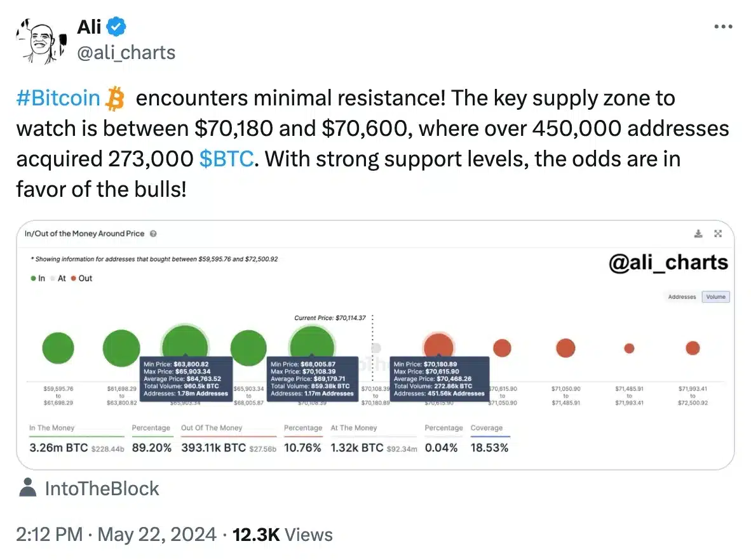Image resolution: width=751 pixels, height=560 pixels.
Task: Open the $BTC cashtag link
Action: [226, 159]
